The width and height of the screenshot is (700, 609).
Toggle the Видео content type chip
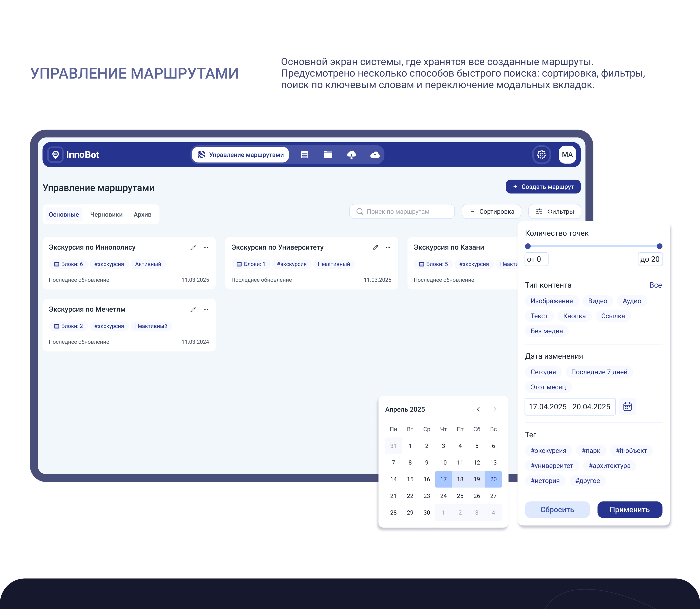597,301
